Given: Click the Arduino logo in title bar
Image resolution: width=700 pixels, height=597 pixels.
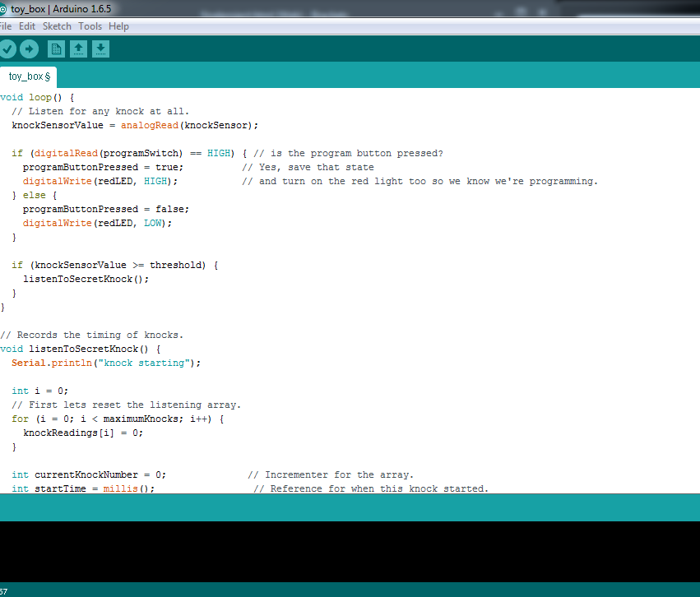Looking at the screenshot, I should pos(2,9).
